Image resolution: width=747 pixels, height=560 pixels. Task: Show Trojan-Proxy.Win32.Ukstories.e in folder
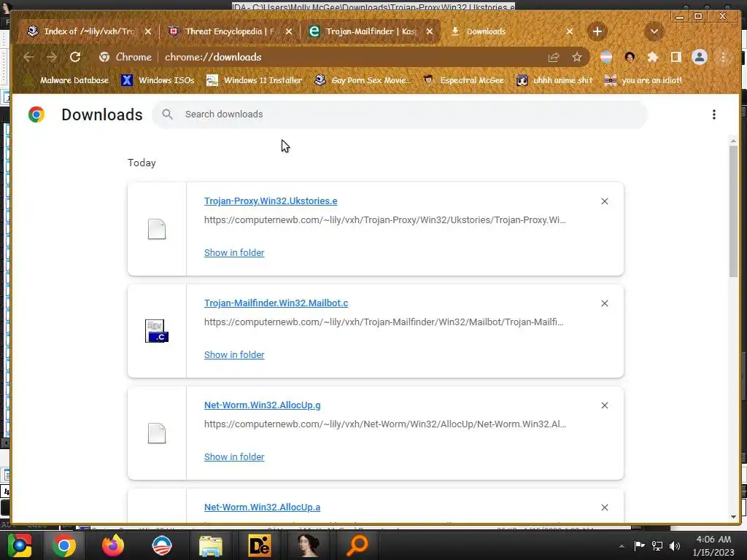(234, 253)
